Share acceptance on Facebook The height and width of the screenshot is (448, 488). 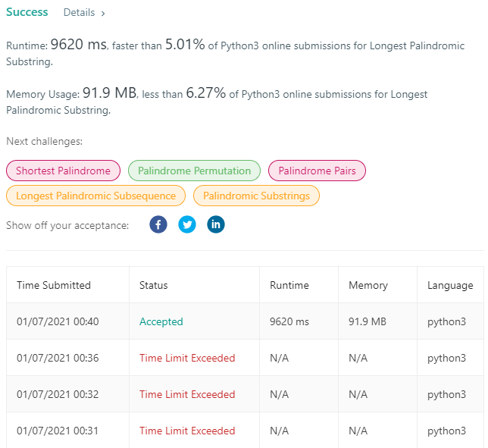click(158, 224)
